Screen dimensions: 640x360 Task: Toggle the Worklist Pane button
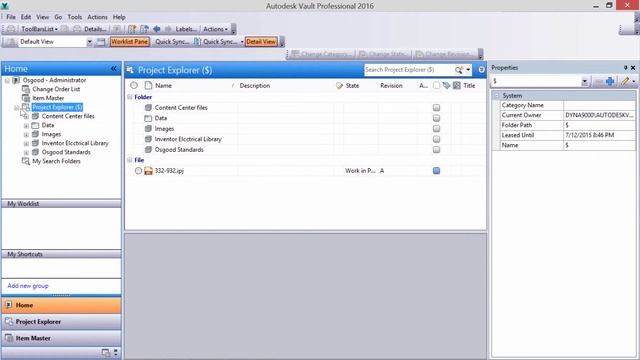(x=129, y=42)
